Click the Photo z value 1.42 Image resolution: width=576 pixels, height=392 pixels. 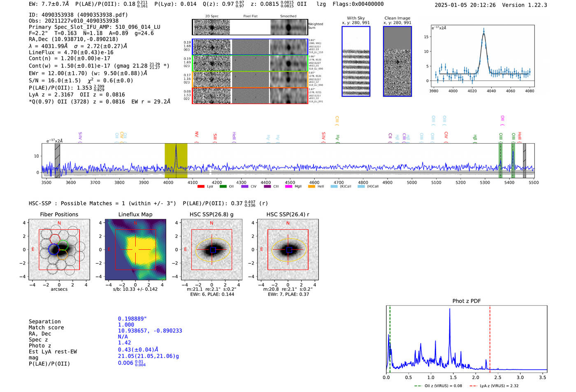(124, 343)
